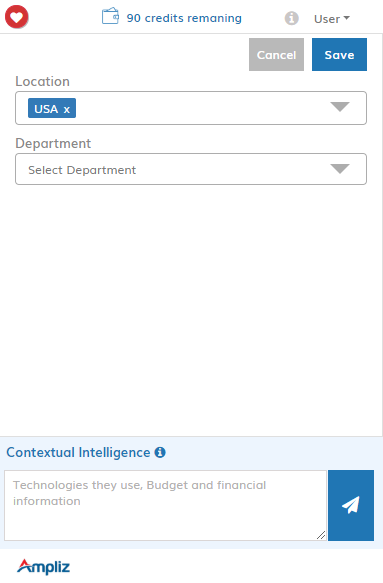Click the Contextual Intelligence heading

[78, 452]
